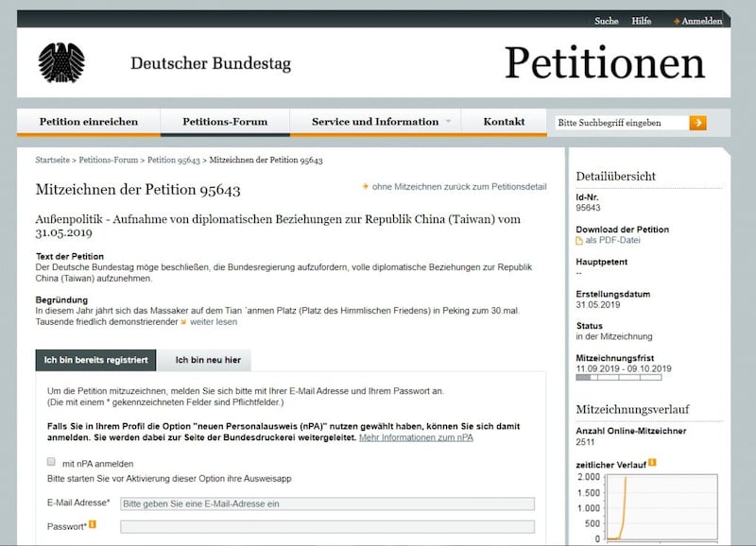This screenshot has height=546, width=756.
Task: Click the weiter lesen link
Action: coord(214,322)
